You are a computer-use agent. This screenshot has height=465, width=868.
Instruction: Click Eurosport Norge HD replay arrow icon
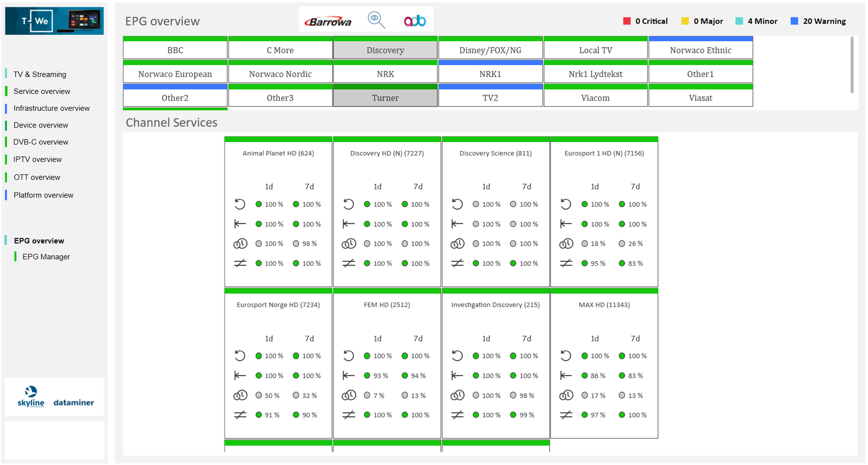(x=240, y=356)
